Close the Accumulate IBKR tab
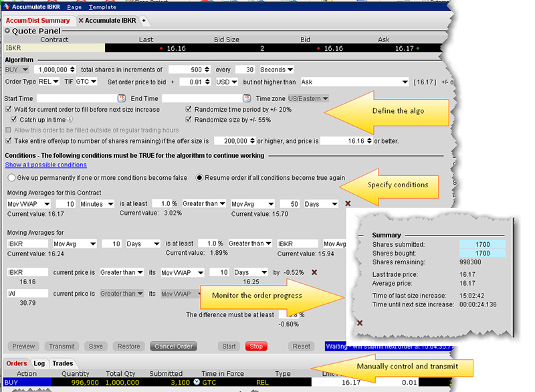The width and height of the screenshot is (535, 392). point(81,21)
